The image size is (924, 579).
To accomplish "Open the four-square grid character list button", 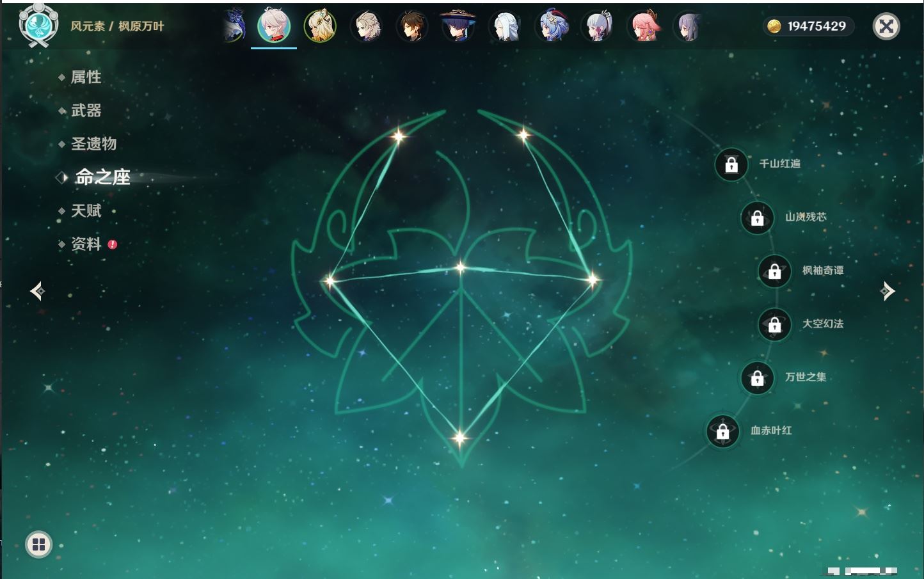I will pos(38,544).
